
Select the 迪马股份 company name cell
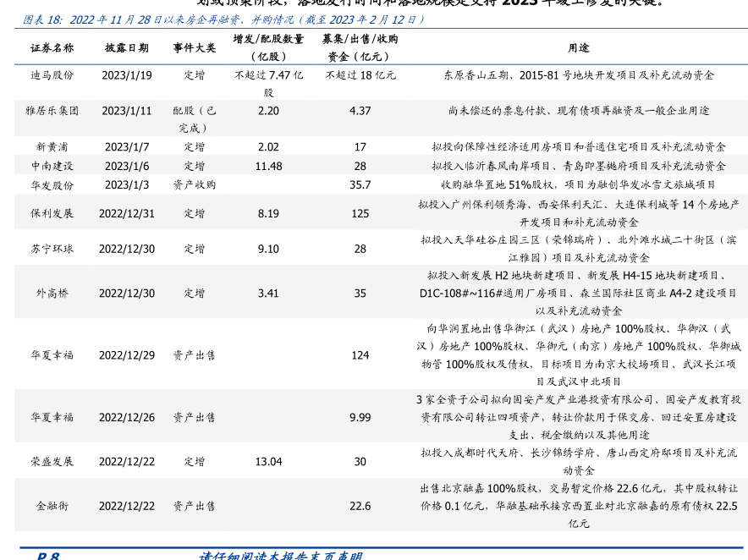coord(52,75)
